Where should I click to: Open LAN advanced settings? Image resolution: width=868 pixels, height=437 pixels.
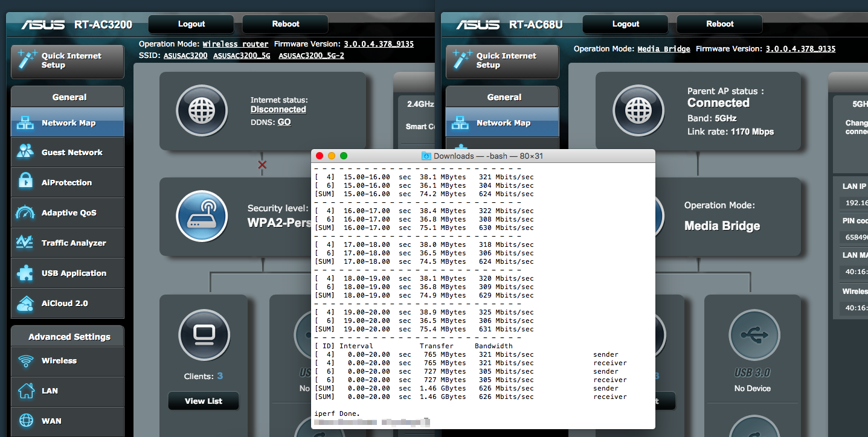68,391
